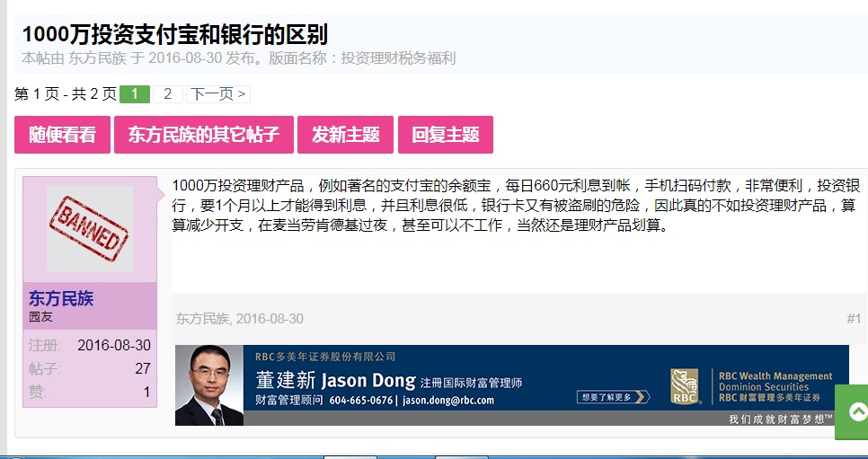This screenshot has width=868, height=459.
Task: Click the post body text about 余额宝
Action: [x=516, y=206]
